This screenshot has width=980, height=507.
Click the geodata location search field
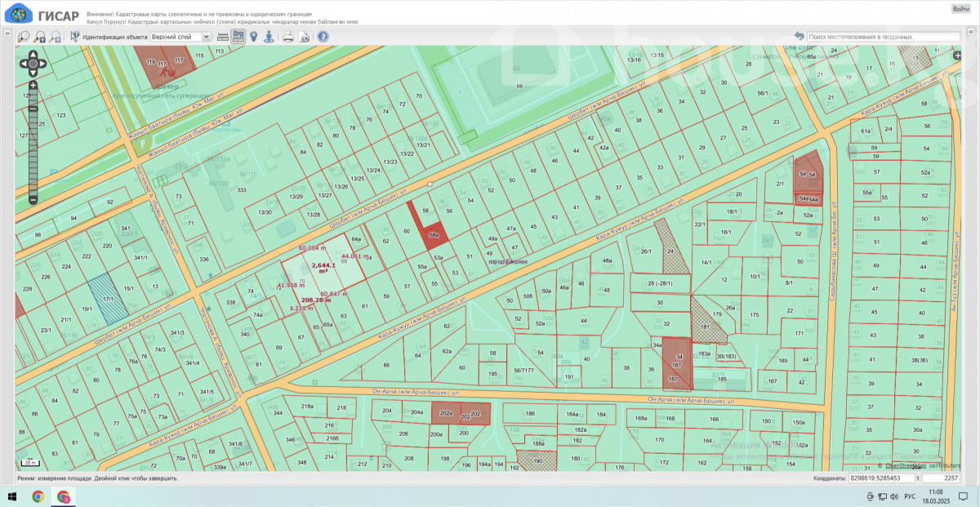point(883,37)
